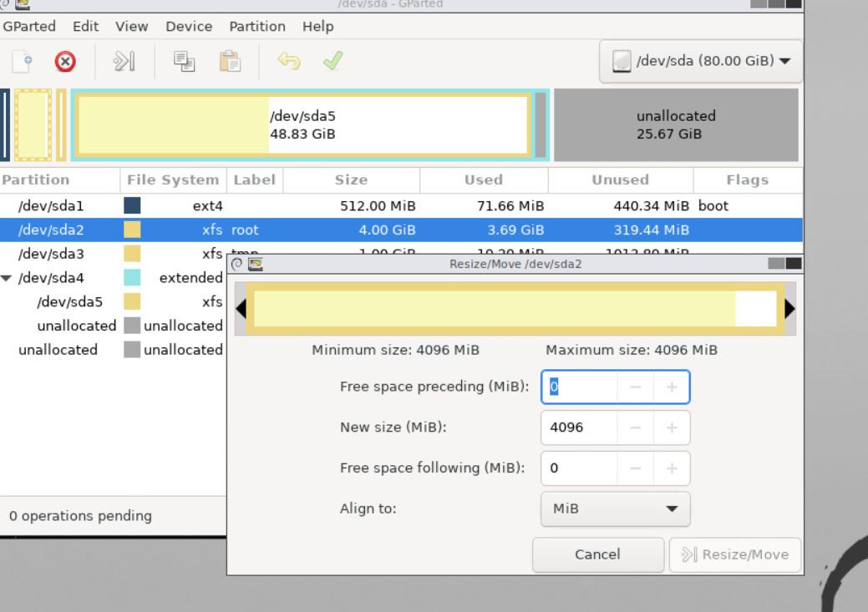Viewport: 868px width, 612px height.
Task: Open the Device menu
Action: tap(189, 26)
